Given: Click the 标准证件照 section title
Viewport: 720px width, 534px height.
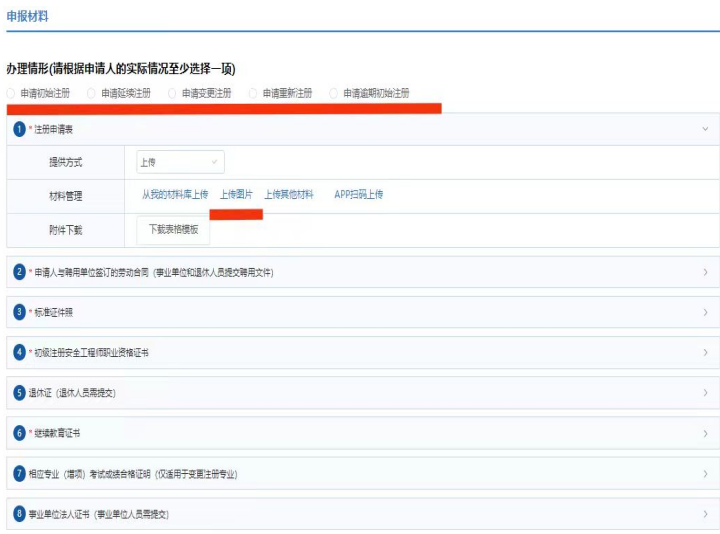Looking at the screenshot, I should [53, 313].
